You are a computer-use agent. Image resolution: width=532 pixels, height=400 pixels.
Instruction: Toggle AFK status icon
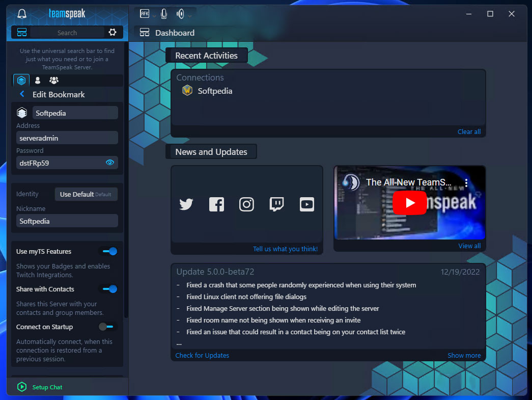pyautogui.click(x=145, y=14)
